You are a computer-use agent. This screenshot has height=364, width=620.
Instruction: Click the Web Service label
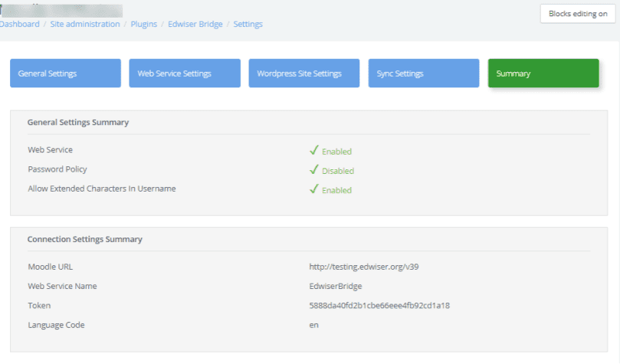click(x=51, y=149)
